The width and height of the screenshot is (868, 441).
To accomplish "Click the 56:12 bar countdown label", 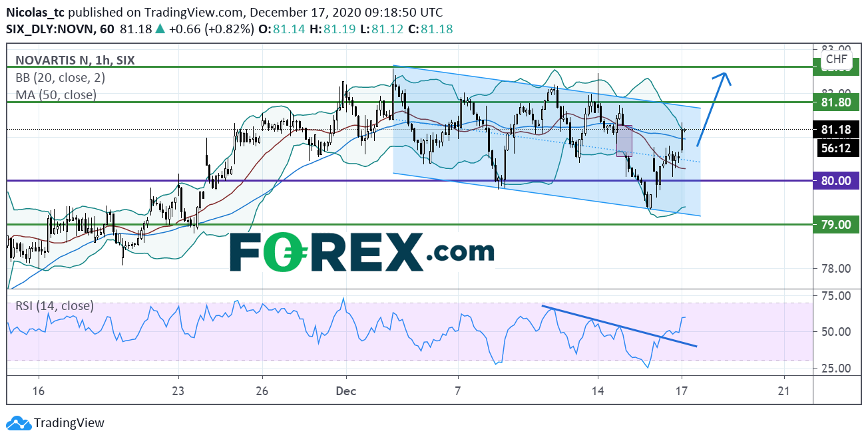I will tap(835, 148).
